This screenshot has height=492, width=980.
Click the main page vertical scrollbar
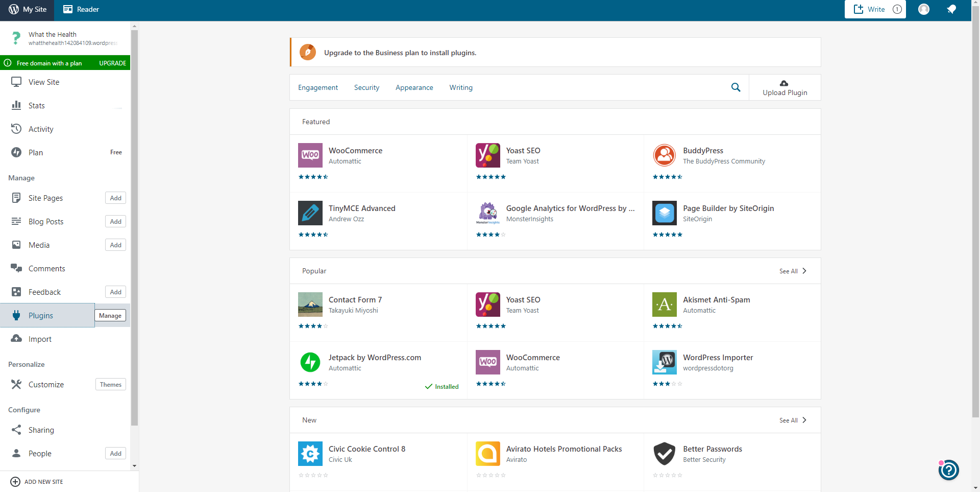tap(975, 212)
